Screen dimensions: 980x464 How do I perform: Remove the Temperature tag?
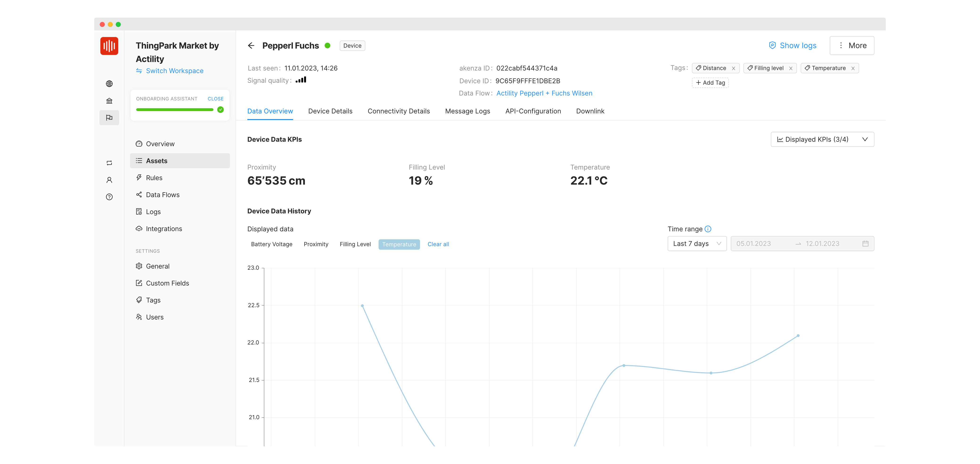(853, 68)
